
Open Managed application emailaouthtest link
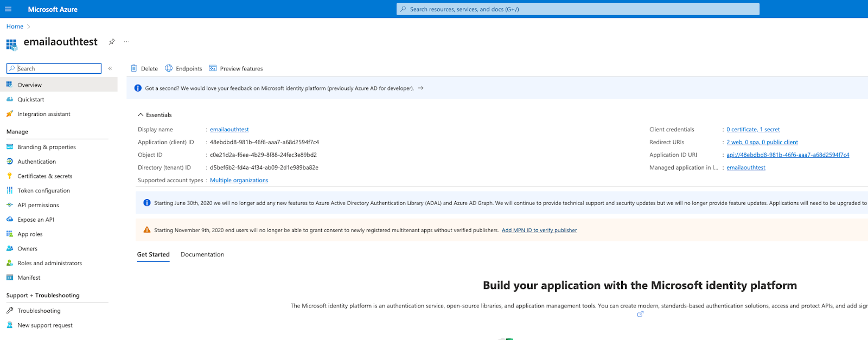pos(746,168)
